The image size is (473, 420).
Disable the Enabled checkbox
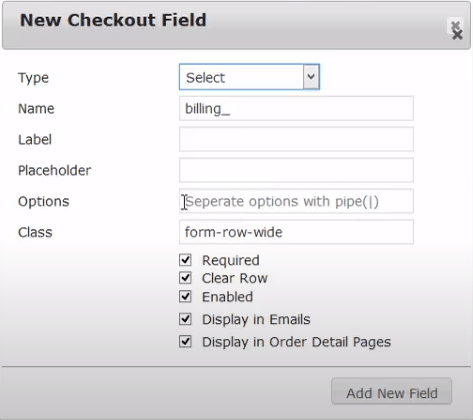coord(185,297)
